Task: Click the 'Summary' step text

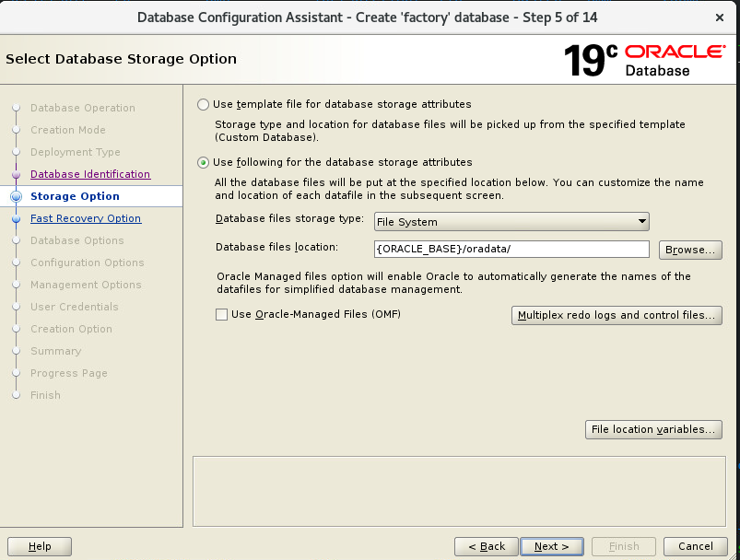Action: (55, 351)
